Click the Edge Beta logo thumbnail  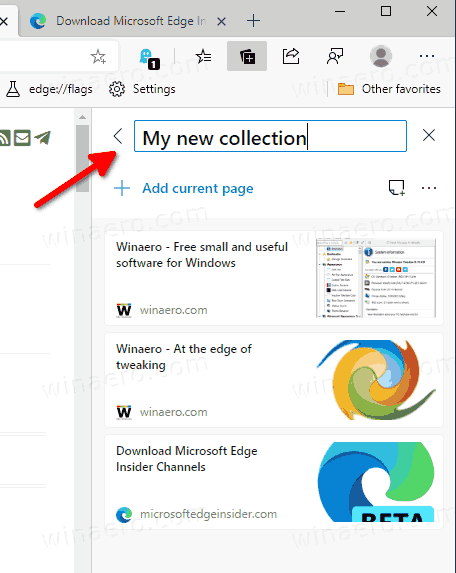[376, 482]
